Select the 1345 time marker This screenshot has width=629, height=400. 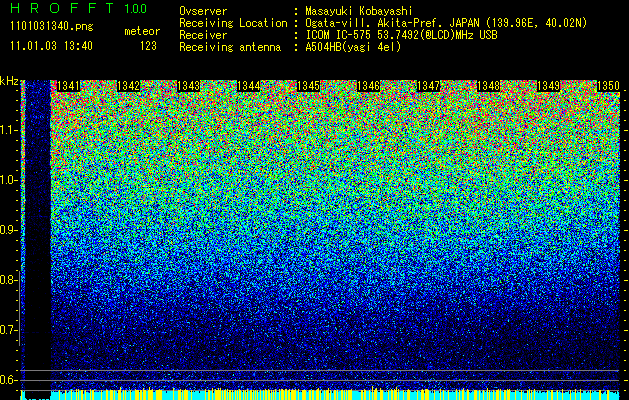[308, 86]
